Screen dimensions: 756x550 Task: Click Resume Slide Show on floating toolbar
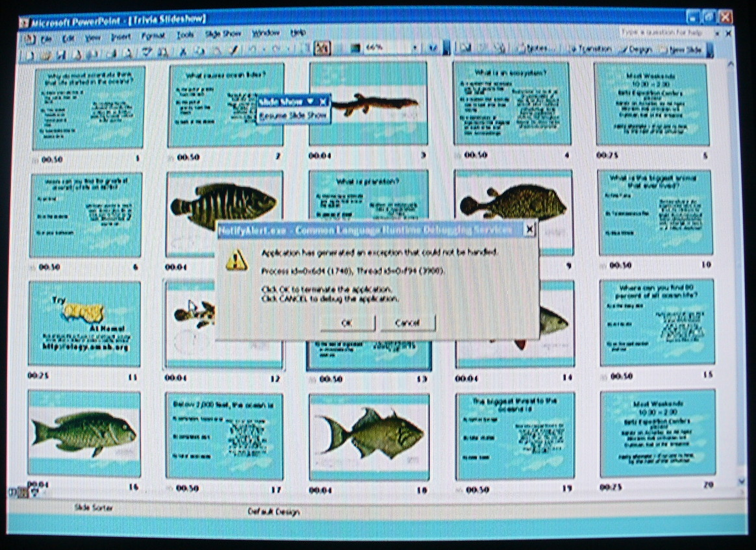point(293,116)
